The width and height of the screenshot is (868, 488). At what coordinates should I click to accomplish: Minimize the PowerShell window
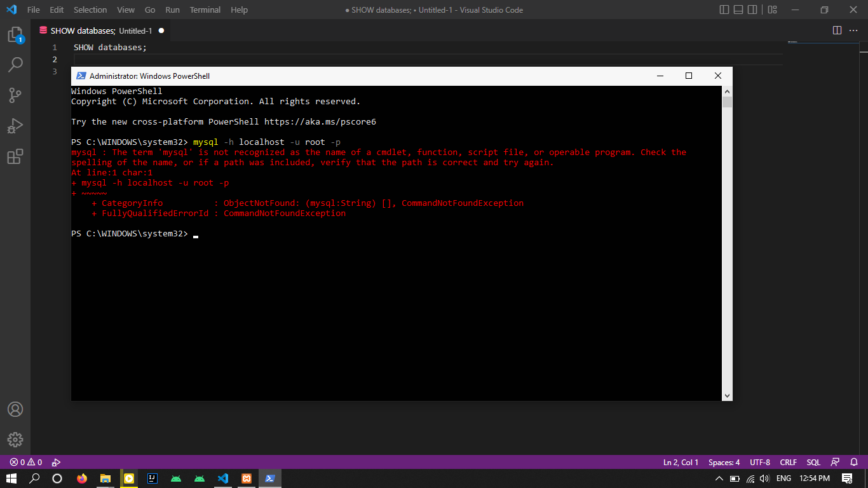(x=659, y=76)
